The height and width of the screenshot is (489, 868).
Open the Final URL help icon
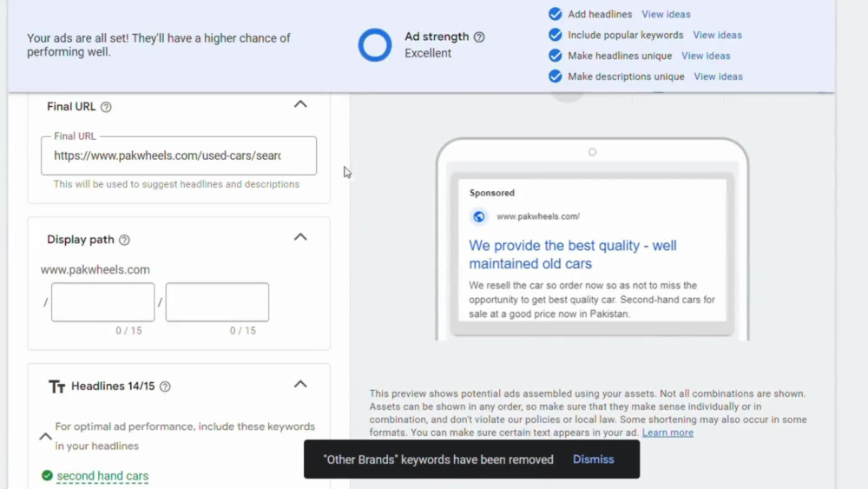coord(106,107)
